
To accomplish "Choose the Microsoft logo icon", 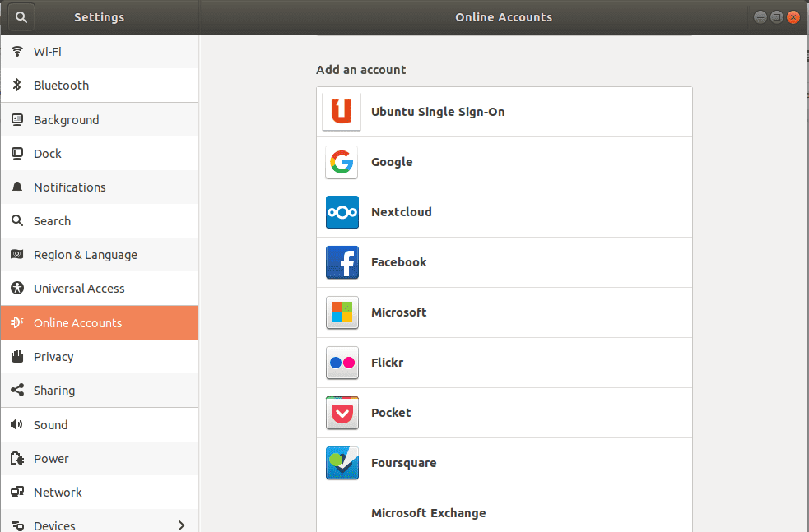I will click(342, 312).
